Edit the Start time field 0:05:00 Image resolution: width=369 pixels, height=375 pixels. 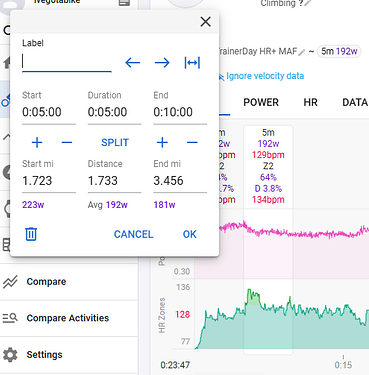[x=49, y=112]
